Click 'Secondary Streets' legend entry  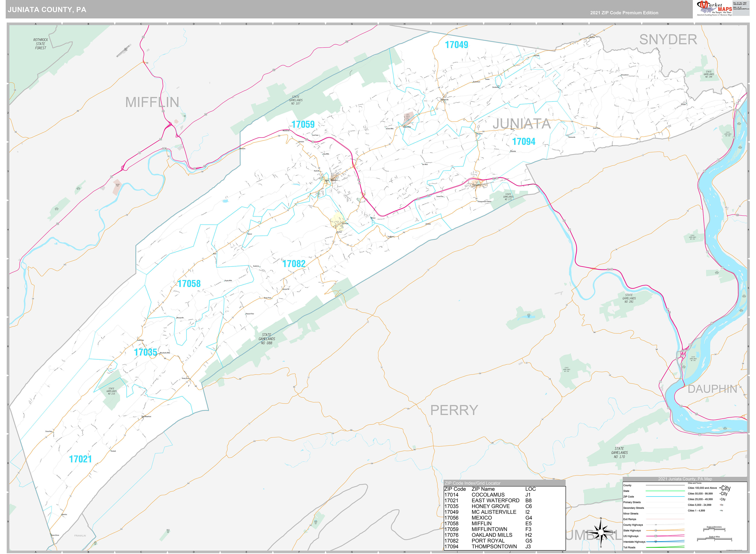(x=634, y=508)
